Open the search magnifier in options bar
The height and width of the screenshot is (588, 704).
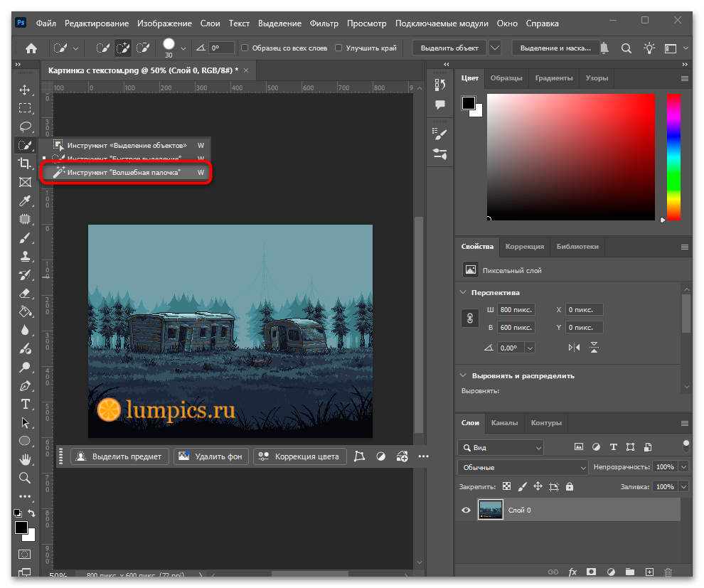(626, 48)
